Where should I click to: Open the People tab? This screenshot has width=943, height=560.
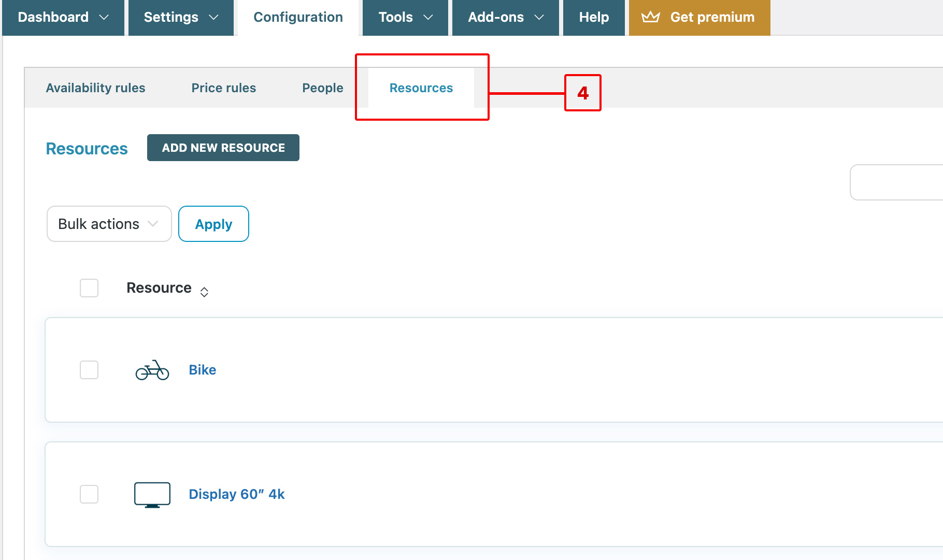pos(322,88)
